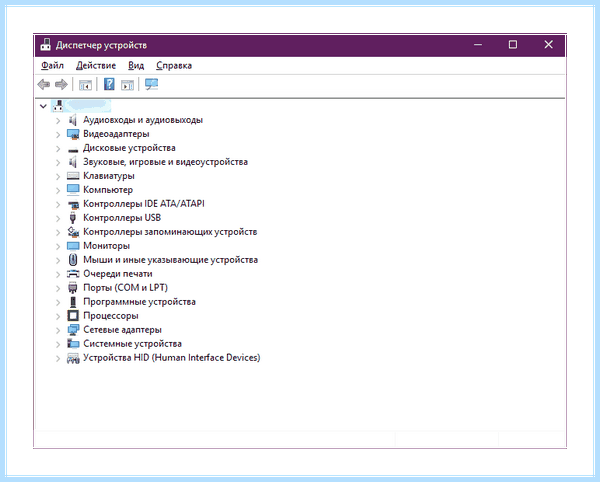Image resolution: width=600 pixels, height=482 pixels.
Task: Collapse the root computer node chevron
Action: [43, 106]
